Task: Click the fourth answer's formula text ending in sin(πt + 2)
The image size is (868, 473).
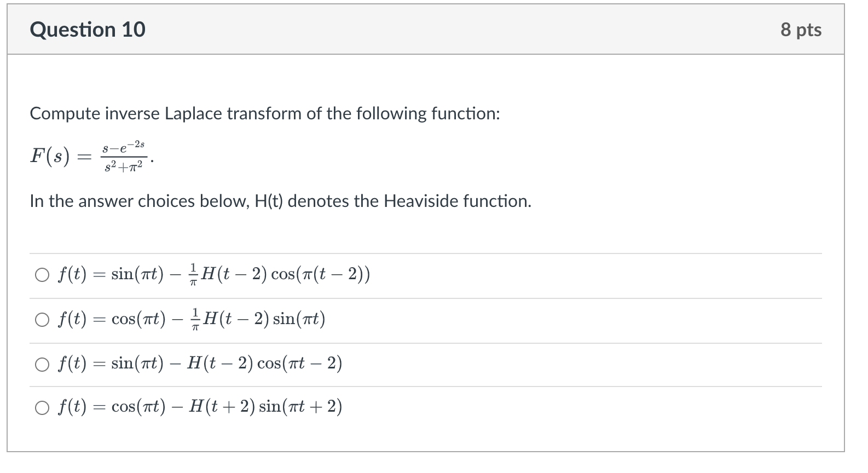Action: click(x=200, y=407)
